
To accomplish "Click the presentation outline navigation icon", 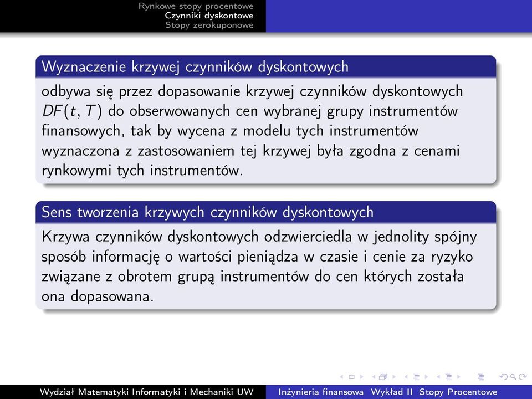I will tap(481, 377).
